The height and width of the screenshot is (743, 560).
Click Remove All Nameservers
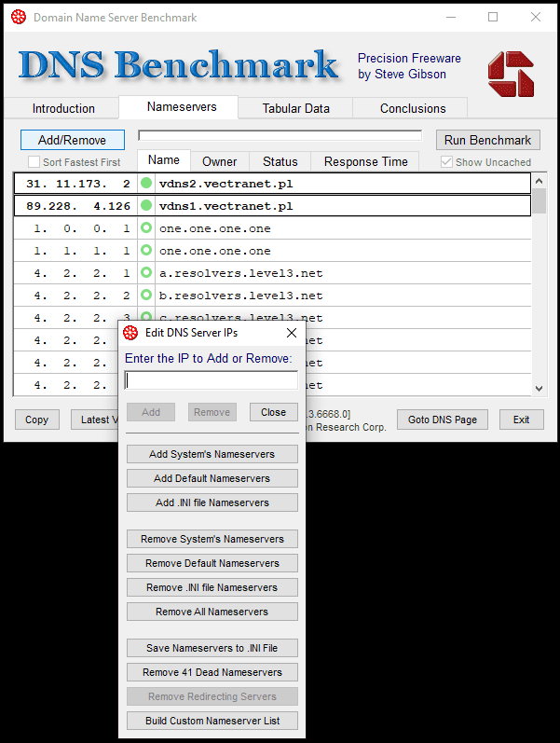pos(212,612)
